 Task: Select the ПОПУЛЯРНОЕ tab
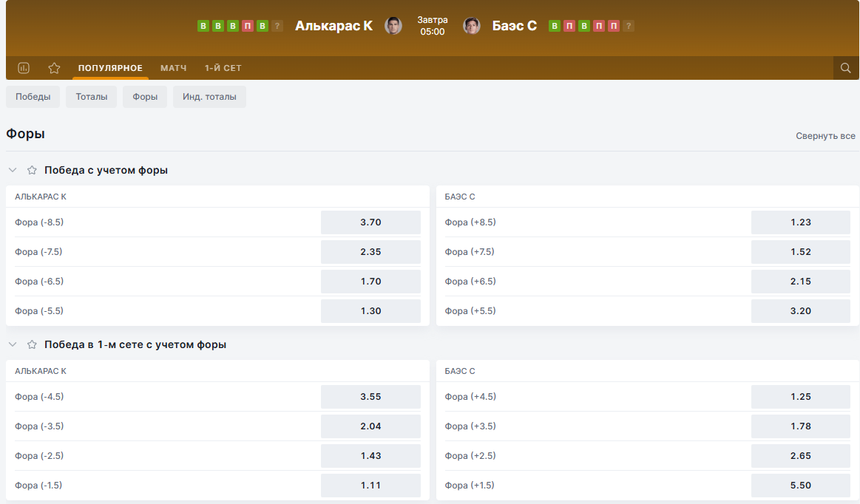pos(110,68)
